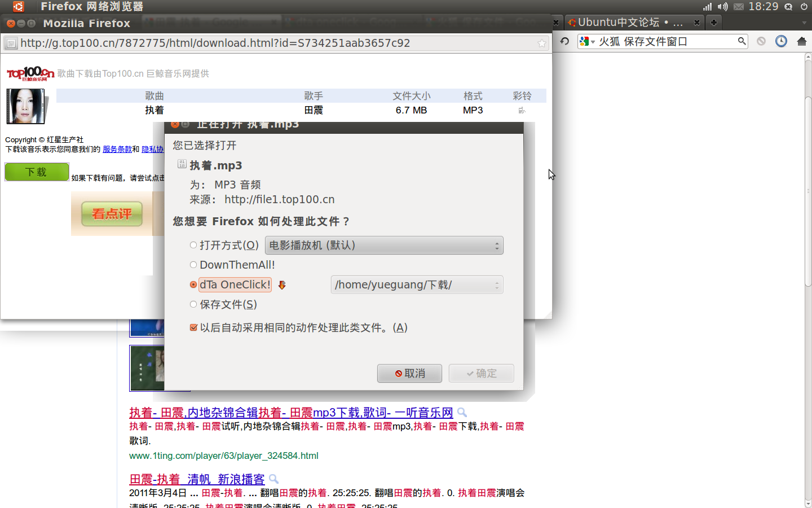
Task: Click the 田震 album cover thumbnail
Action: coord(25,106)
